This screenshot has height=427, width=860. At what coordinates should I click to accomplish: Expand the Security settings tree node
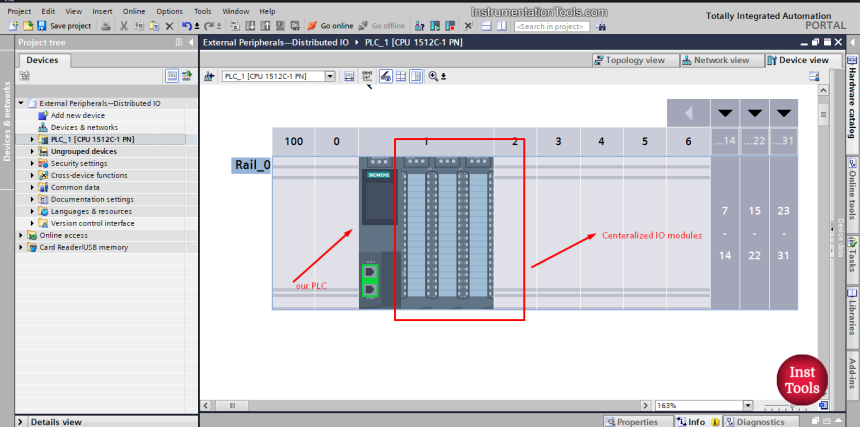coord(31,163)
